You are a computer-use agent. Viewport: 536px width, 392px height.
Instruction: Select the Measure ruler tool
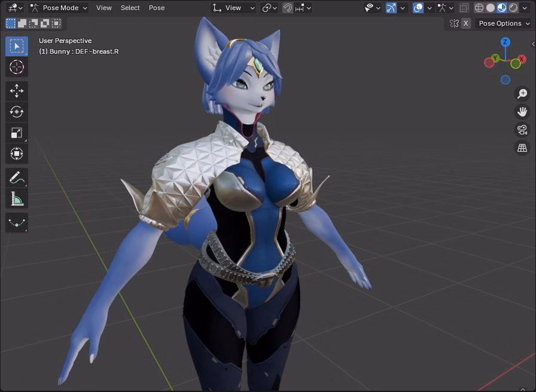[x=16, y=198]
